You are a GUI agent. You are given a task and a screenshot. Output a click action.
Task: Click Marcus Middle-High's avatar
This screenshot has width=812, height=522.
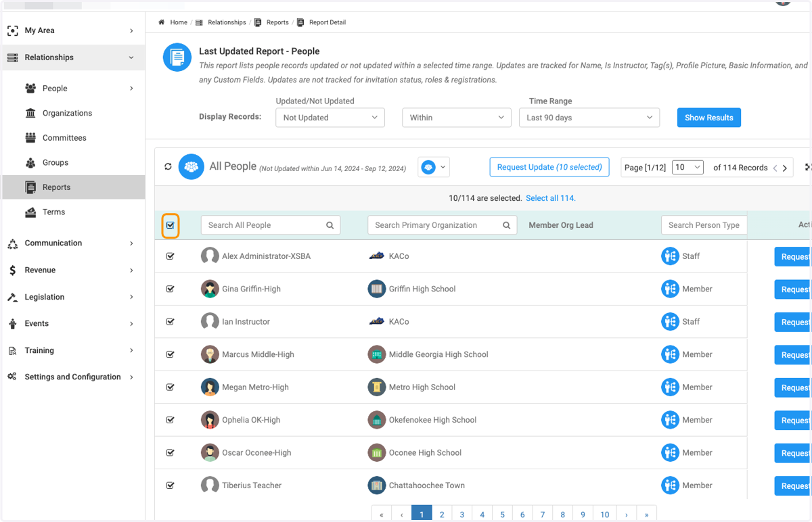tap(210, 354)
